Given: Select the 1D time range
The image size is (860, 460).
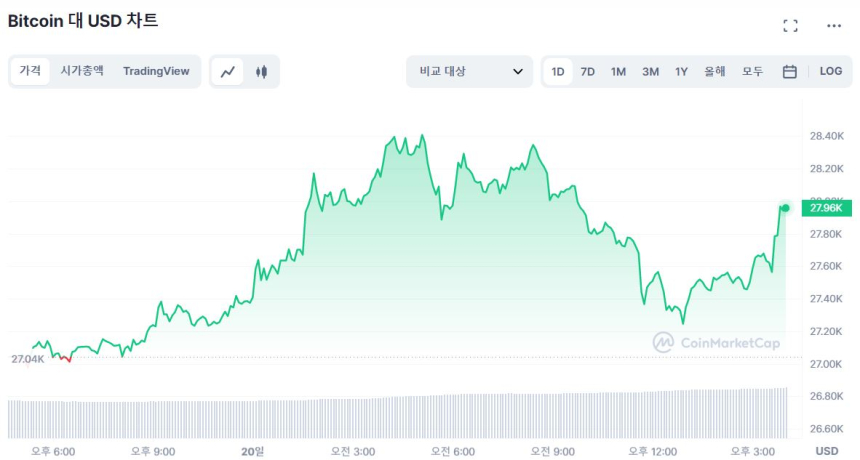Looking at the screenshot, I should 558,72.
